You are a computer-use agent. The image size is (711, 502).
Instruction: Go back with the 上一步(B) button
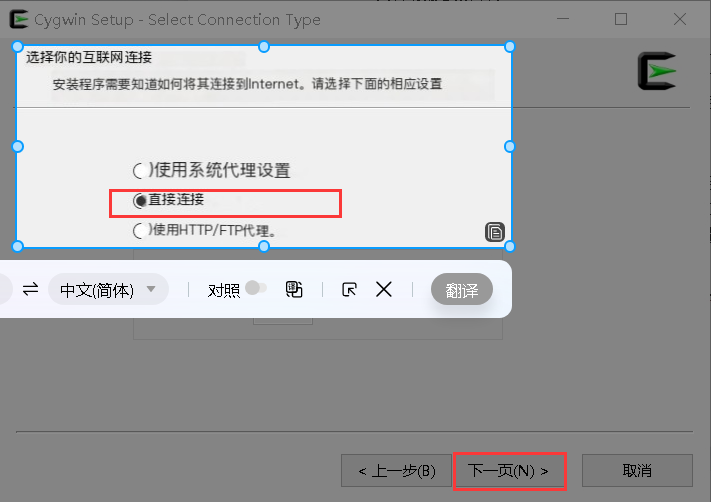coord(396,471)
